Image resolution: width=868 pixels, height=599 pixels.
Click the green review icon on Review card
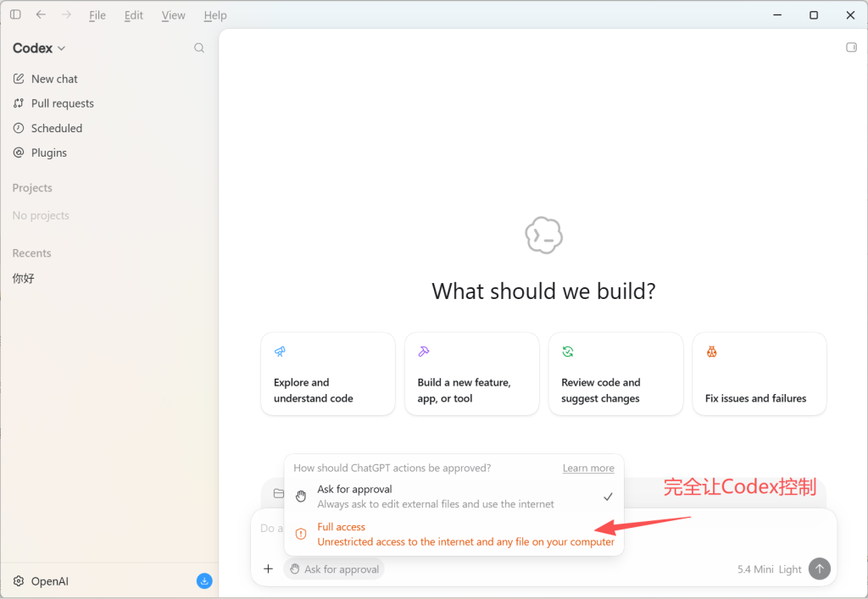pyautogui.click(x=568, y=352)
